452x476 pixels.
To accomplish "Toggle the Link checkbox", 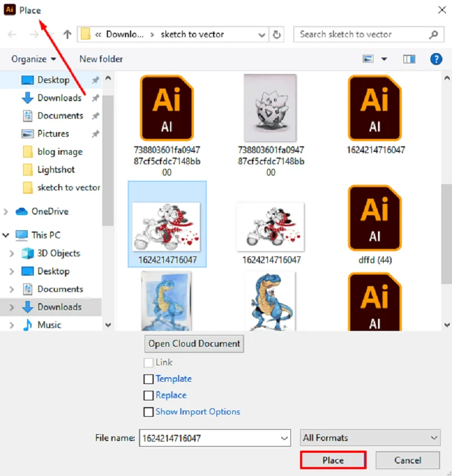I will click(x=148, y=363).
